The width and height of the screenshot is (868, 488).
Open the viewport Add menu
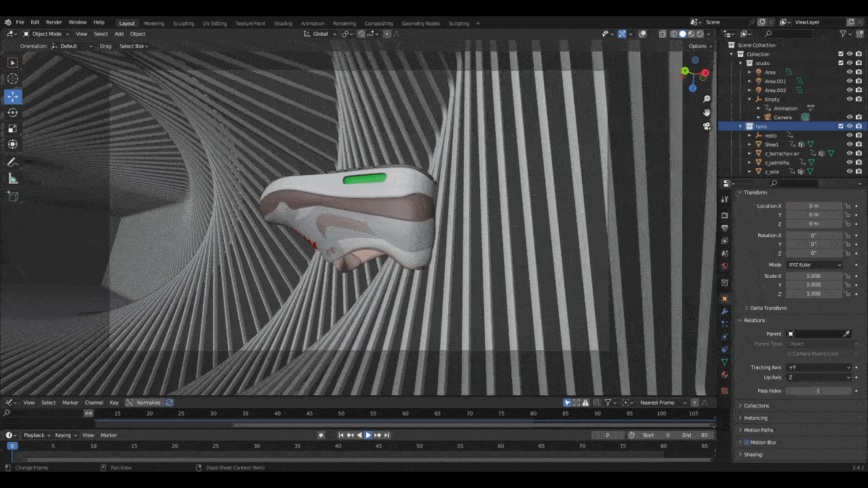tap(119, 34)
